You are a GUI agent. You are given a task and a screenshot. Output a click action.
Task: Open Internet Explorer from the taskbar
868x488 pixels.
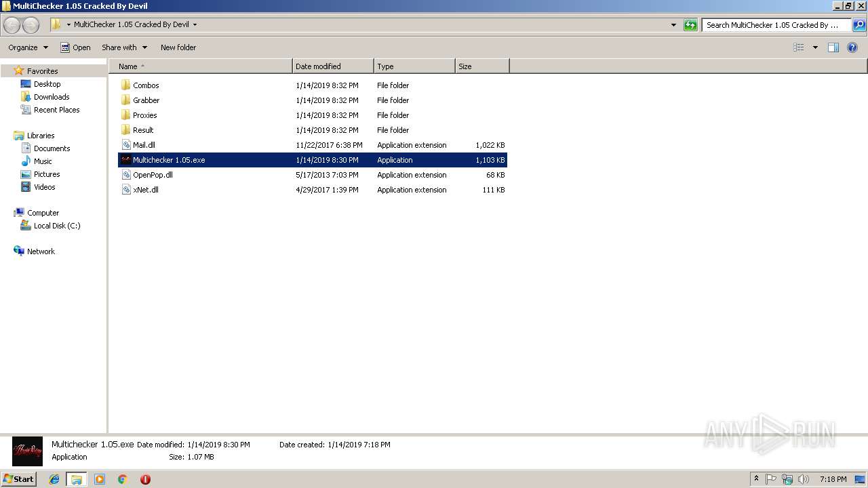tap(54, 479)
